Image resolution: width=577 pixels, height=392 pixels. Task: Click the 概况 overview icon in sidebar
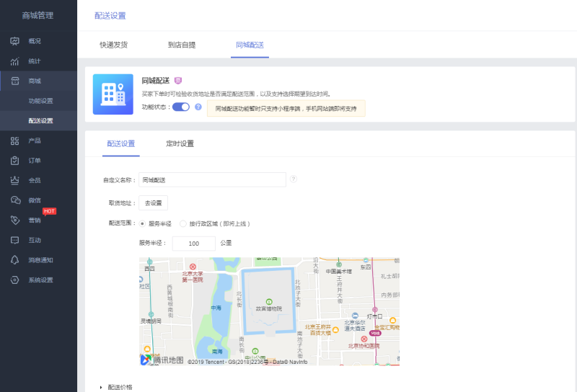[14, 41]
